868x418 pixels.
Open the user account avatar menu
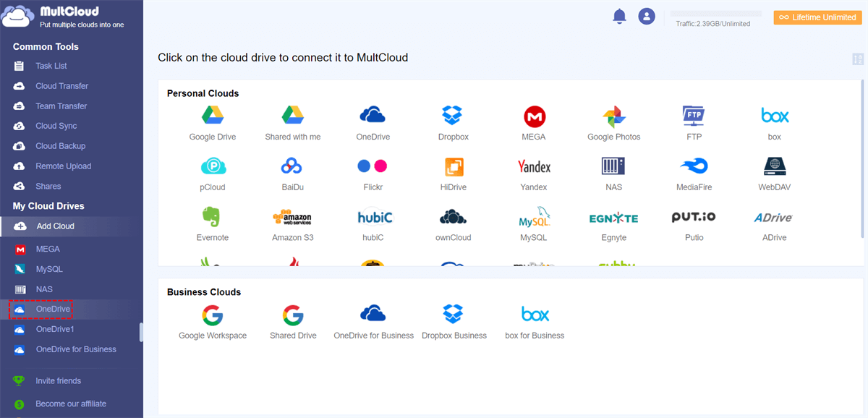(x=647, y=17)
